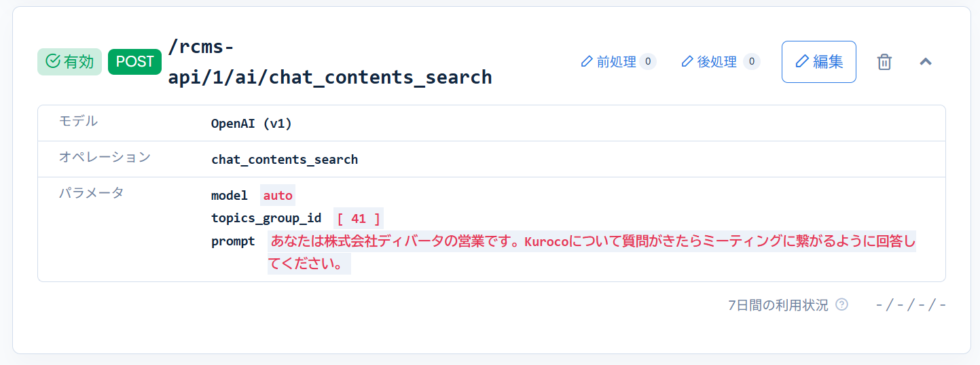Click the endpoint path chat_contents_search title
Screen dimensions: 980x365
pyautogui.click(x=329, y=63)
